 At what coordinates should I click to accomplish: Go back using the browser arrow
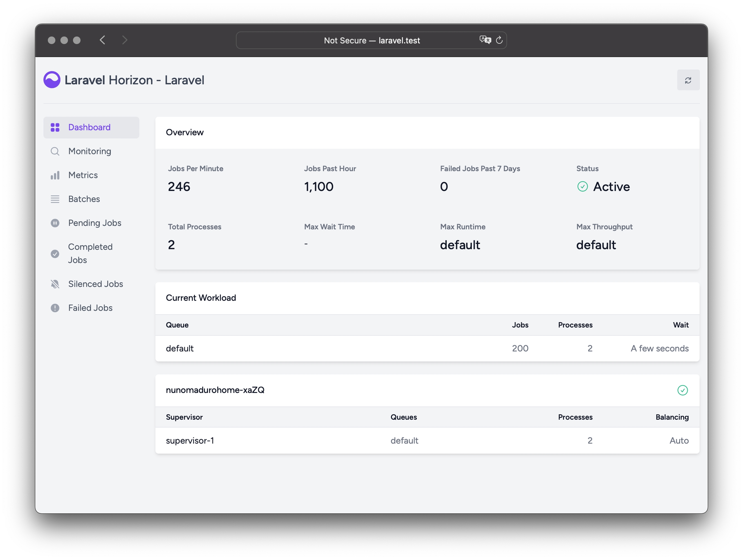(x=103, y=40)
